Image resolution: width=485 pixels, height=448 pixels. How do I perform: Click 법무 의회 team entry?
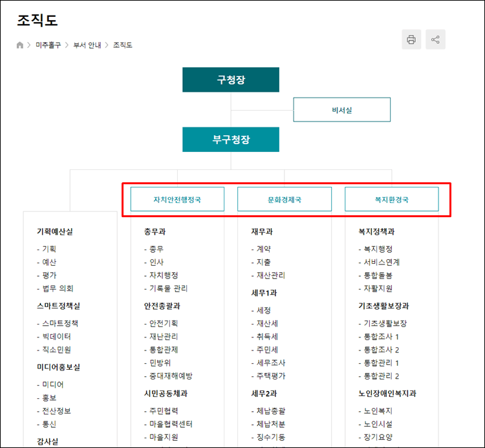[58, 288]
